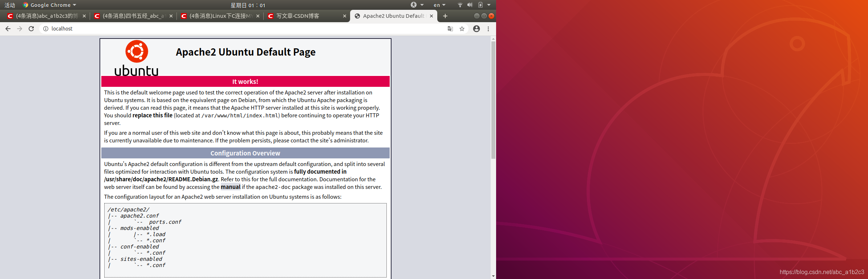868x279 pixels.
Task: Open the Google Chrome app menu
Action: (50, 5)
